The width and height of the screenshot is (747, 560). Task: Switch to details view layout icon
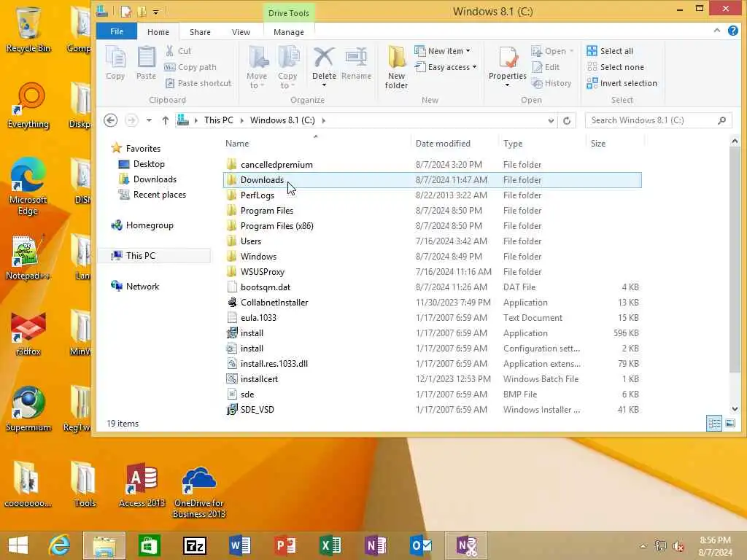tap(713, 424)
